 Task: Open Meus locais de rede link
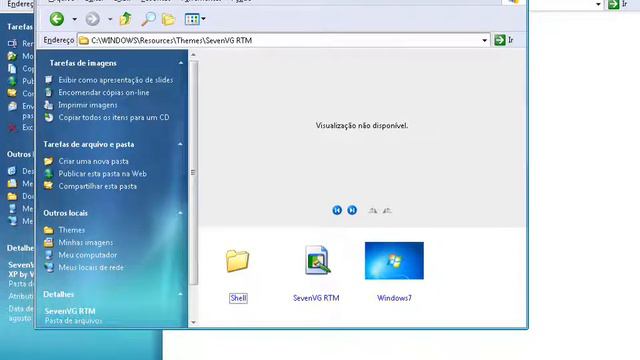91,267
